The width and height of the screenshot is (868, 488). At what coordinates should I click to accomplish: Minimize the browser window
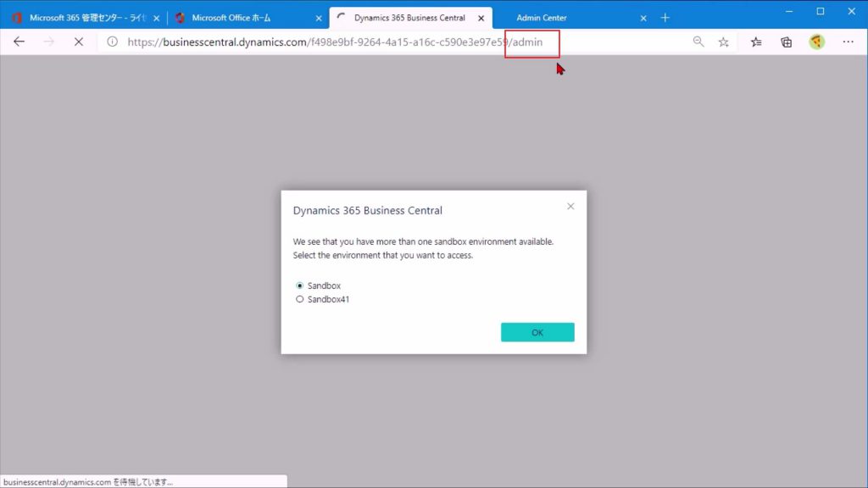click(789, 11)
